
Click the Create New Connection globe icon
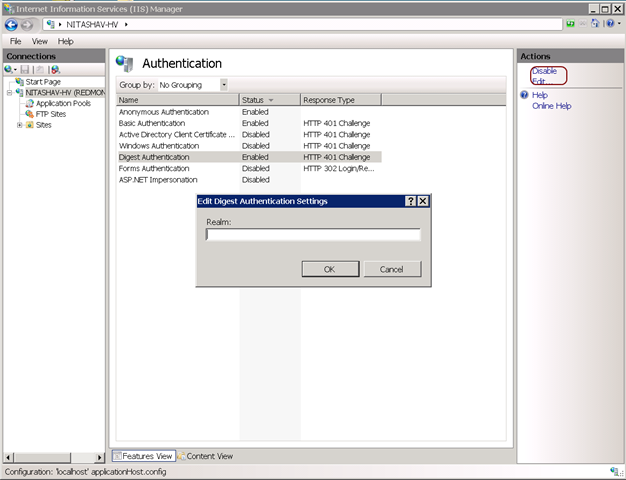pyautogui.click(x=8, y=69)
